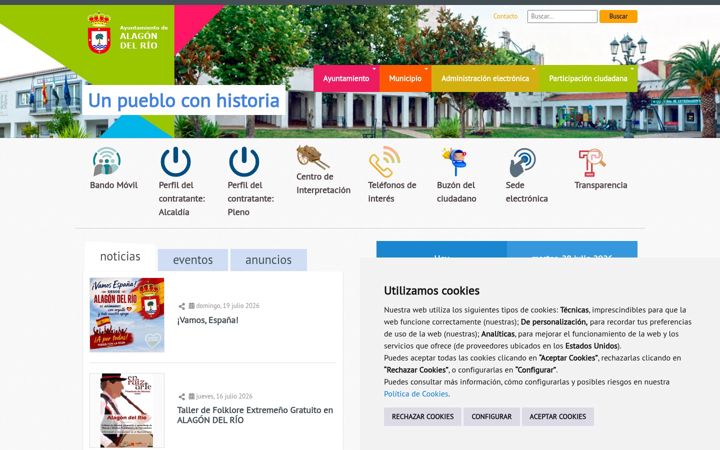Open the Centro de Interpretación cart icon
Image resolution: width=720 pixels, height=450 pixels.
[x=312, y=157]
